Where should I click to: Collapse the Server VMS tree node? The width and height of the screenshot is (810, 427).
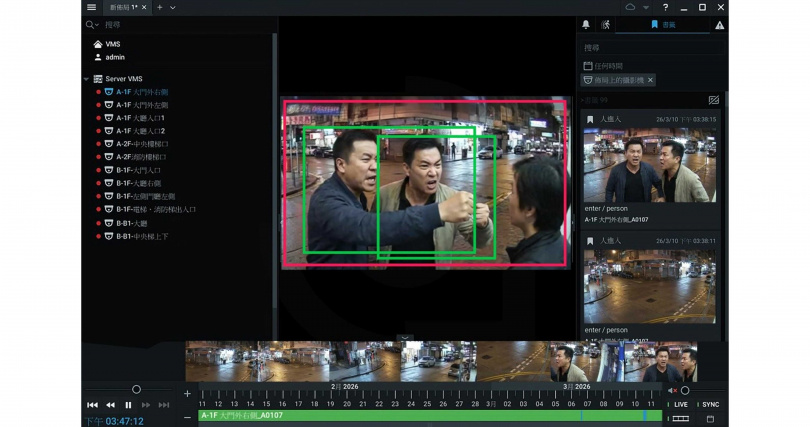tap(87, 79)
